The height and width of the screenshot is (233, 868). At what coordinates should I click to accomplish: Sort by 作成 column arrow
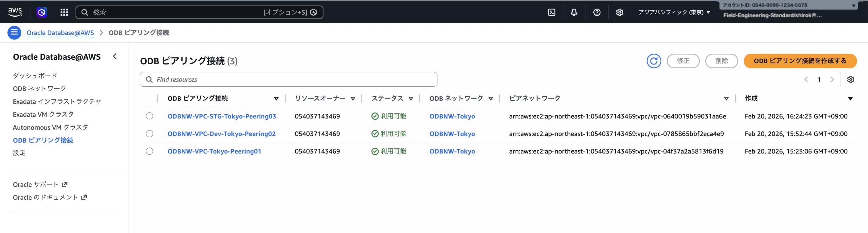(850, 99)
